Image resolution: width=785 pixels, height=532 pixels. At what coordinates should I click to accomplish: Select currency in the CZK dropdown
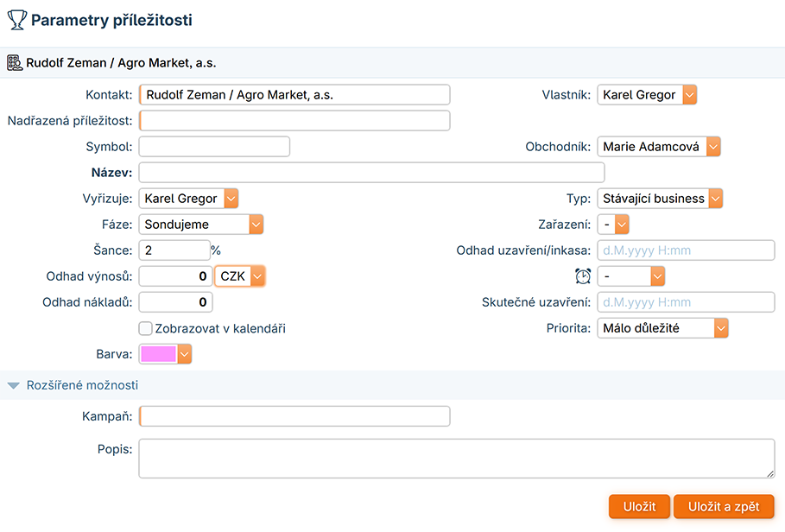coord(240,276)
